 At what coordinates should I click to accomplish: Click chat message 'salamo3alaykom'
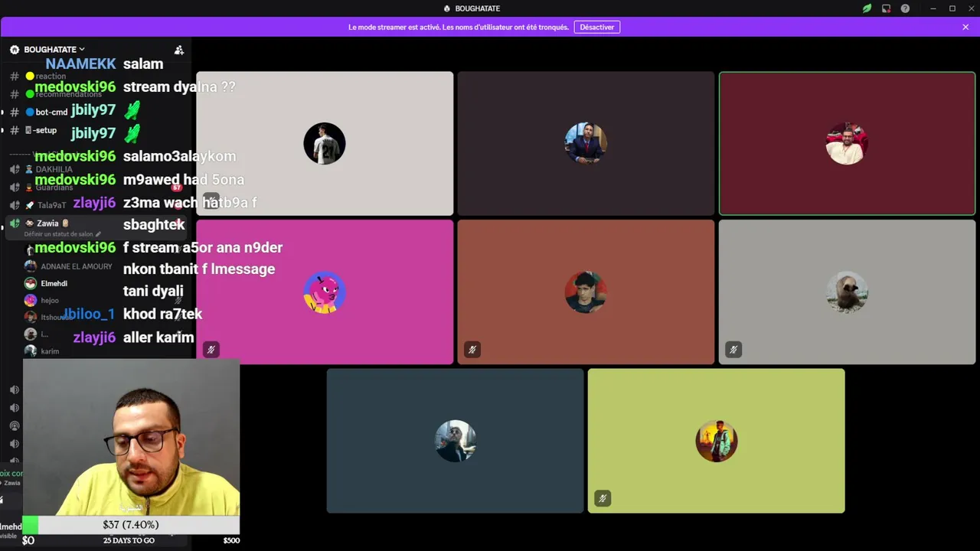click(179, 156)
